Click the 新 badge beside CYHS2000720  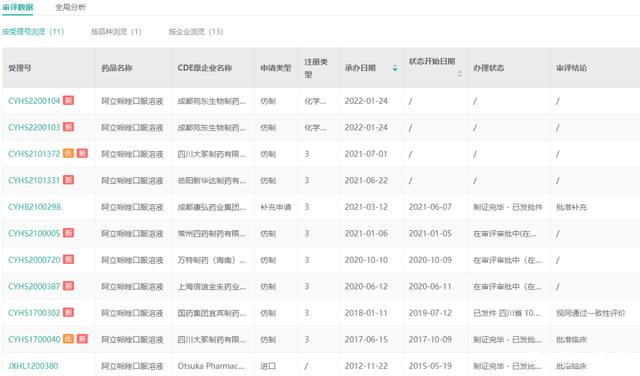68,260
